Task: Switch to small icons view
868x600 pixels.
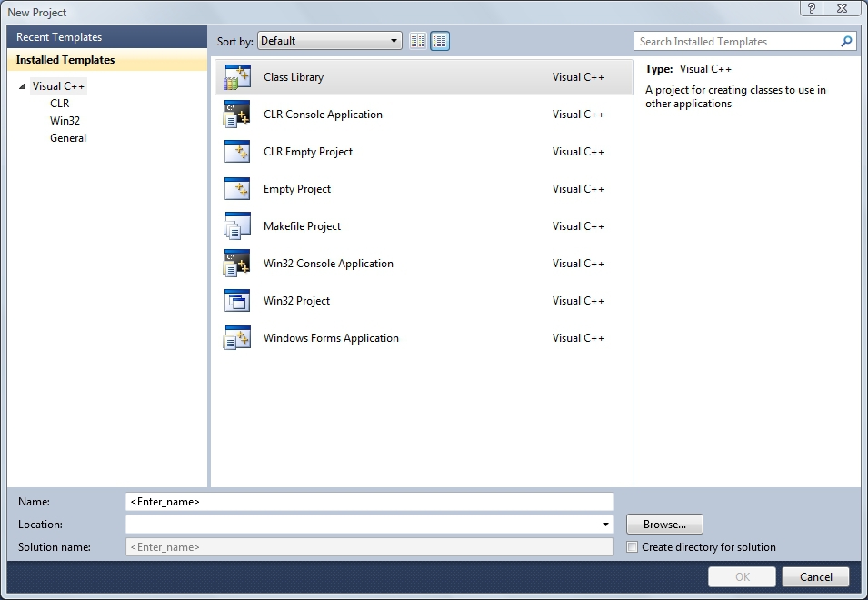Action: (418, 41)
